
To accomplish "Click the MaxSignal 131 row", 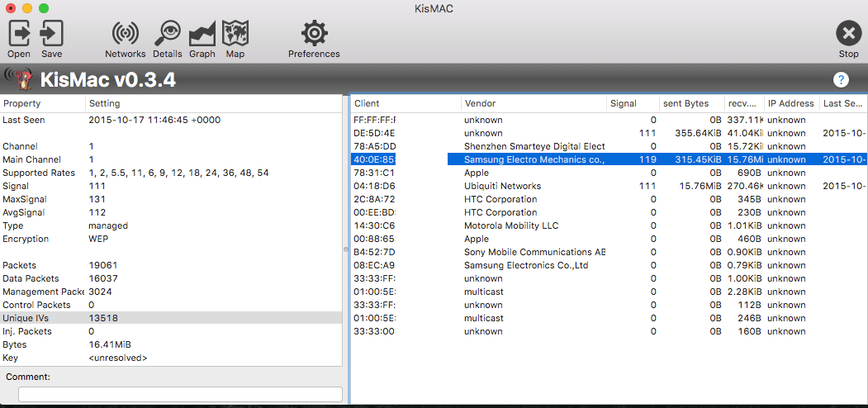I will (171, 199).
